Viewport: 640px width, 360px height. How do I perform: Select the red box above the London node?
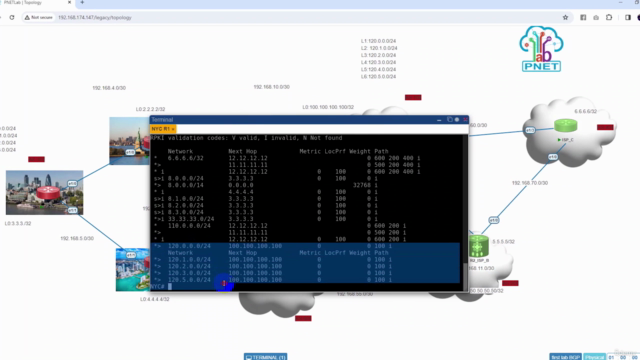pos(36,159)
